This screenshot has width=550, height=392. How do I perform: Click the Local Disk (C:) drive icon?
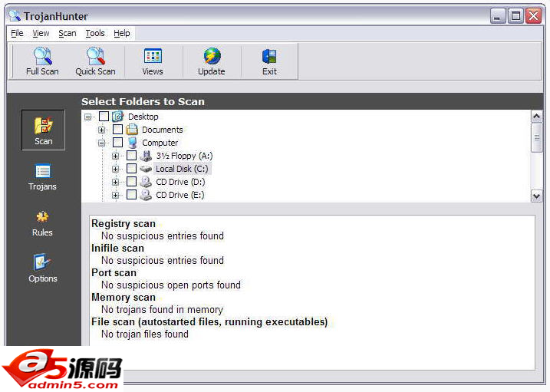point(146,169)
